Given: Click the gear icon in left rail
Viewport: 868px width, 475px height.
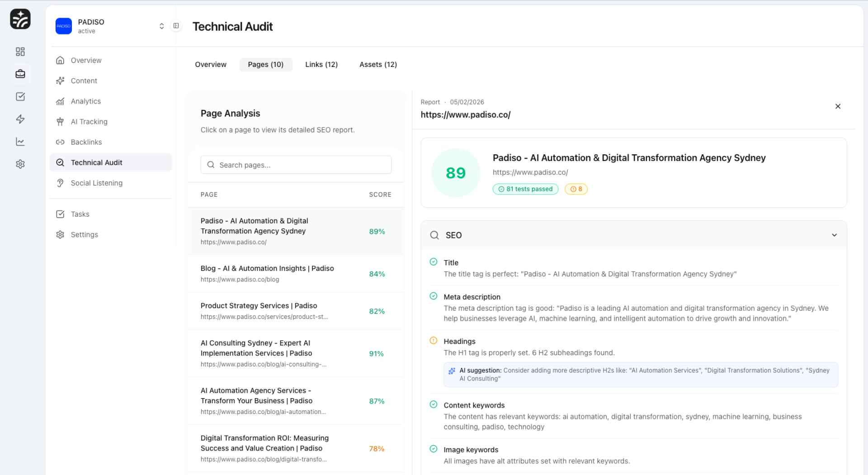Looking at the screenshot, I should [x=20, y=164].
